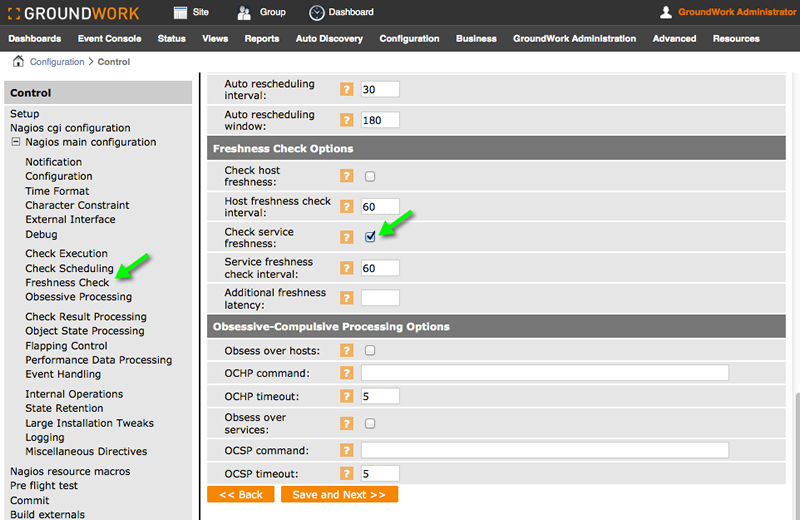
Task: Select Logging in the sidebar
Action: tap(45, 438)
